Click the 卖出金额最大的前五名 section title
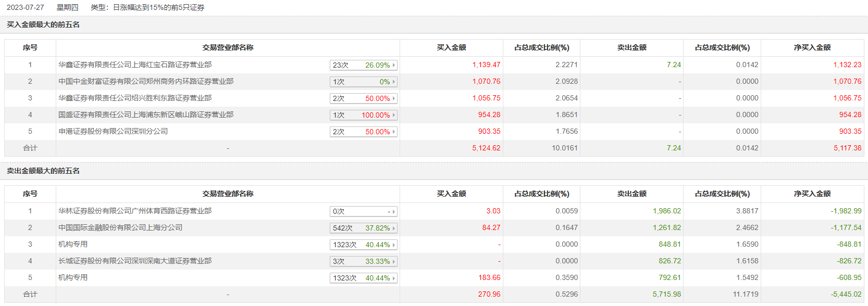The image size is (868, 306). pos(43,171)
